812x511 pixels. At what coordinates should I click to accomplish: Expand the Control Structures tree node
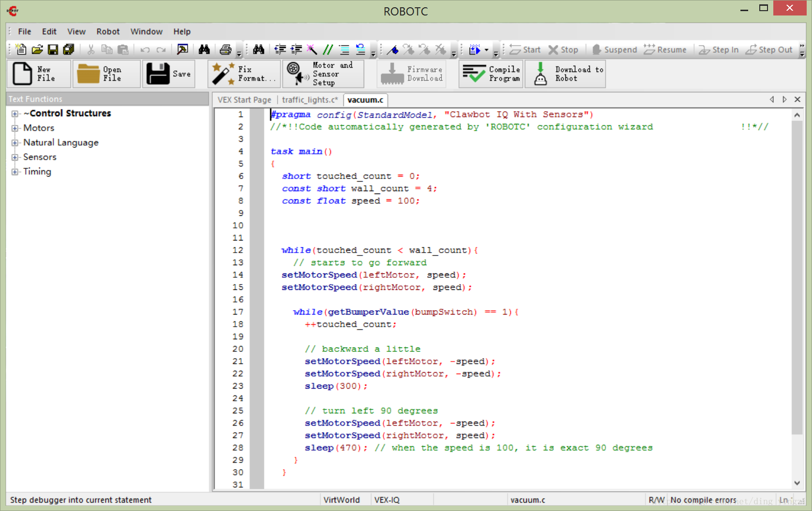click(15, 114)
